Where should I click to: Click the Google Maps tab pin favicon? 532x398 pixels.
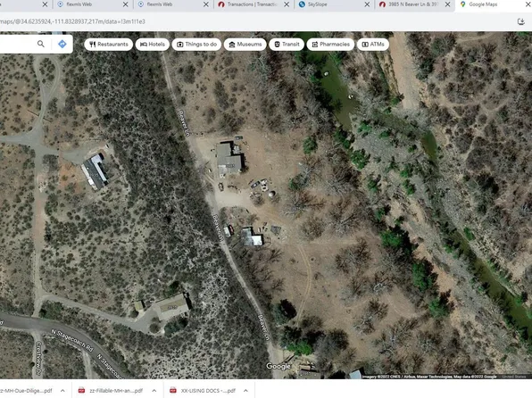pos(462,4)
